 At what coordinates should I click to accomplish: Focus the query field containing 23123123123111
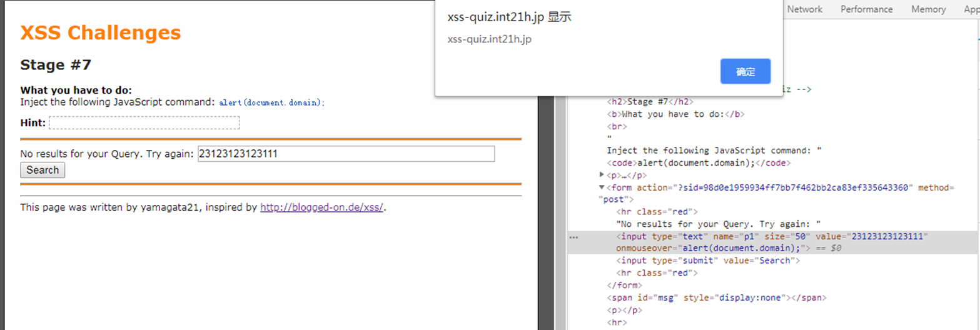tap(346, 154)
